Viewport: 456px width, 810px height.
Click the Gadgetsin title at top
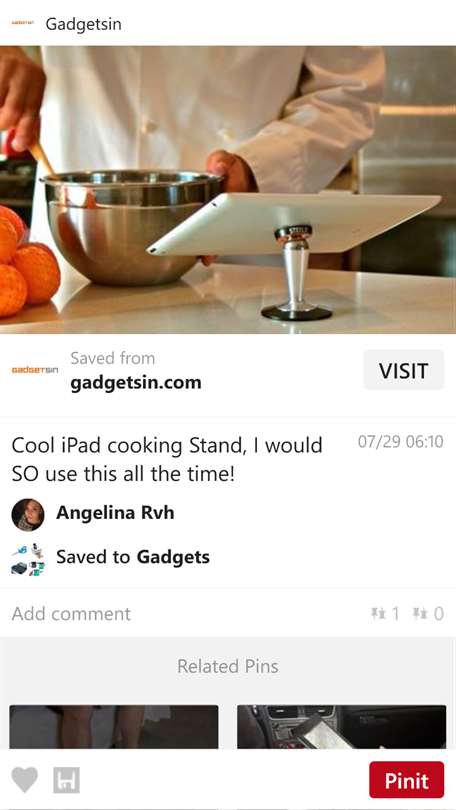[84, 24]
